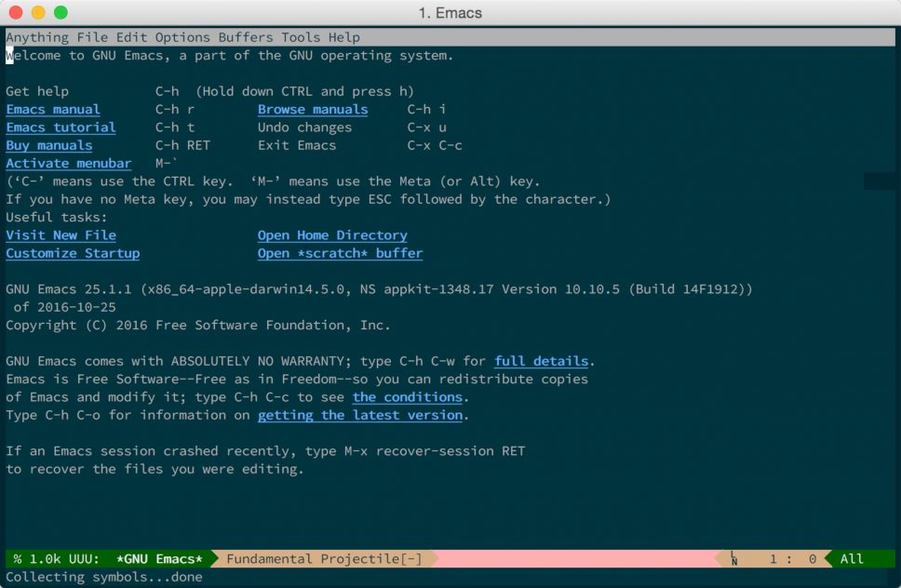Image resolution: width=901 pixels, height=588 pixels.
Task: Click the All position indicator in mode line
Action: 852,559
